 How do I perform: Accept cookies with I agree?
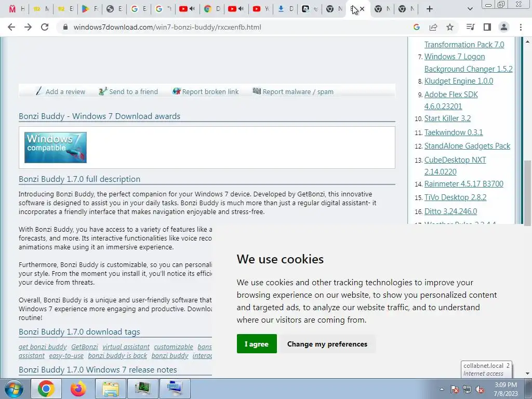pos(257,344)
